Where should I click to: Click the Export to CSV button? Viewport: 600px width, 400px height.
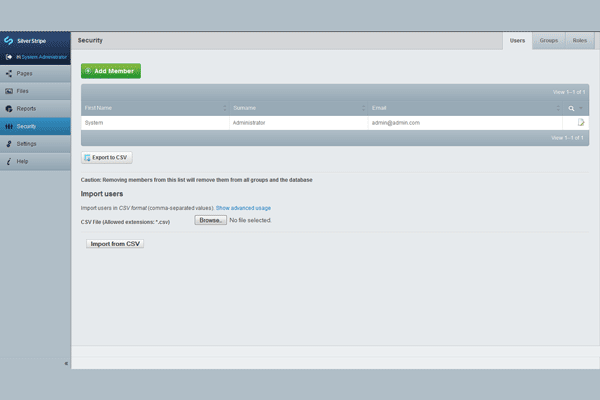[x=107, y=158]
